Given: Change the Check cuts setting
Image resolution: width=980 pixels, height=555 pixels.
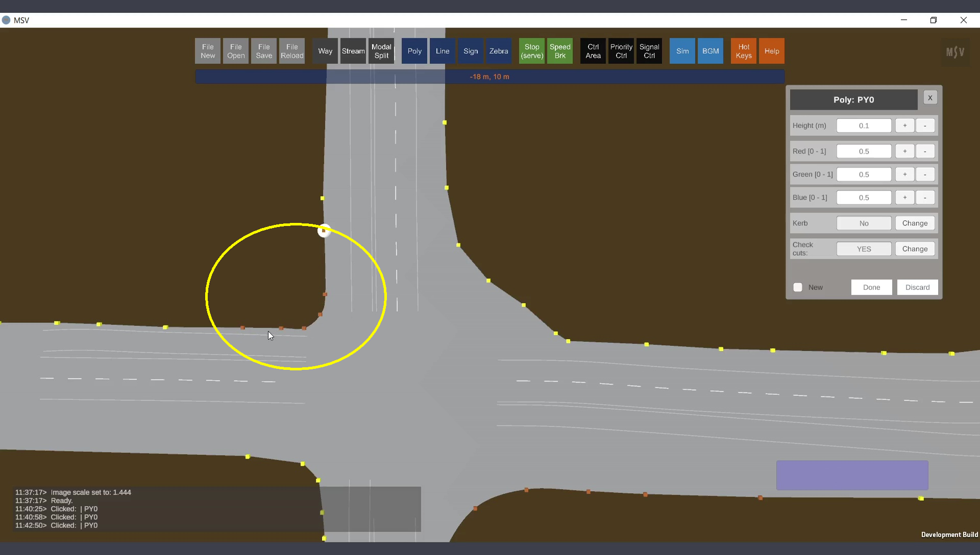Looking at the screenshot, I should click(x=914, y=249).
